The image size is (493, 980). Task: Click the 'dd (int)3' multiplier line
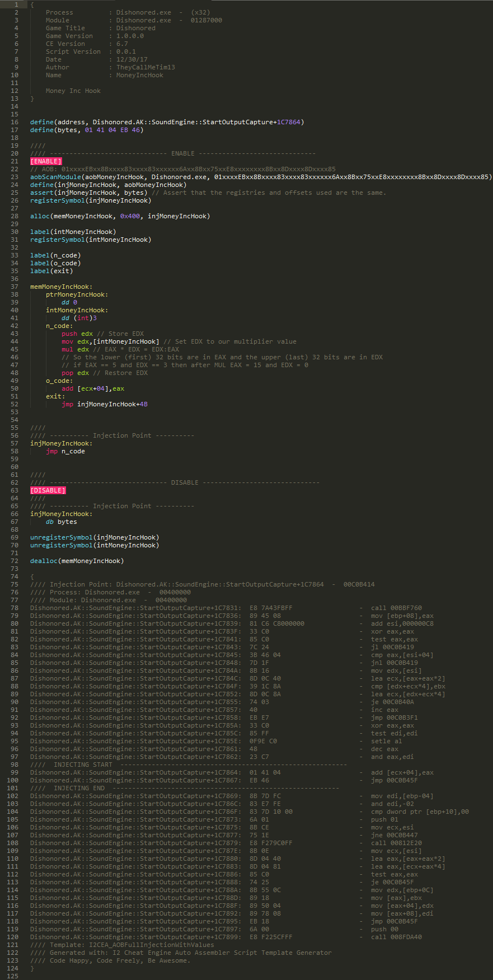click(x=79, y=318)
